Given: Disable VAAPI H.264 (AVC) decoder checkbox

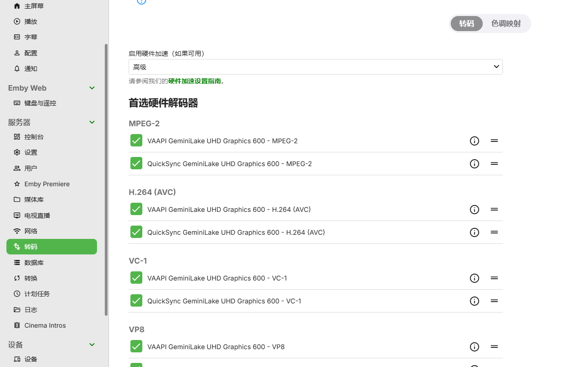Looking at the screenshot, I should click(x=136, y=209).
